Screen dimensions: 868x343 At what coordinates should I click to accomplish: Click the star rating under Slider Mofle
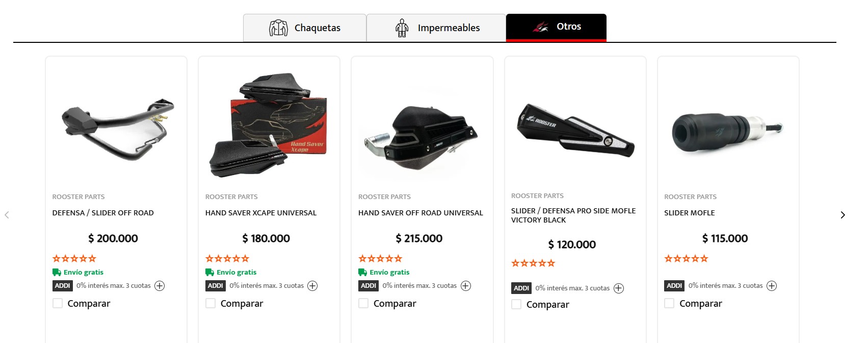(686, 259)
